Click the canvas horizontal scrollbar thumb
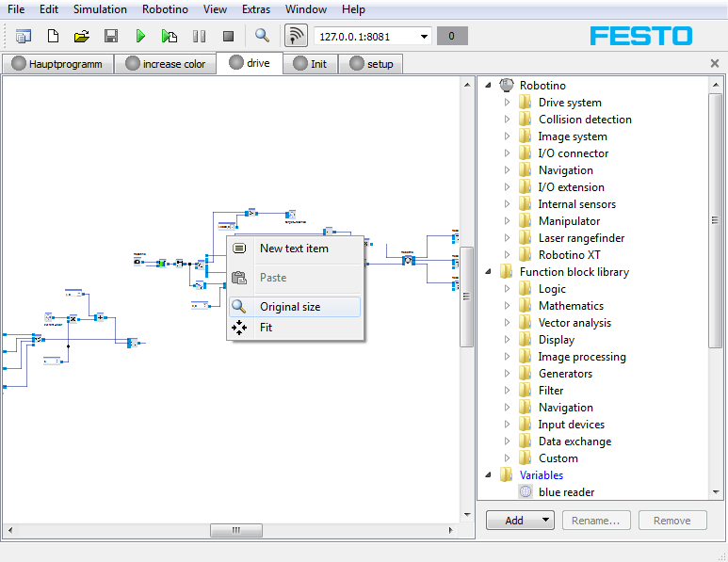This screenshot has height=562, width=728. [235, 530]
